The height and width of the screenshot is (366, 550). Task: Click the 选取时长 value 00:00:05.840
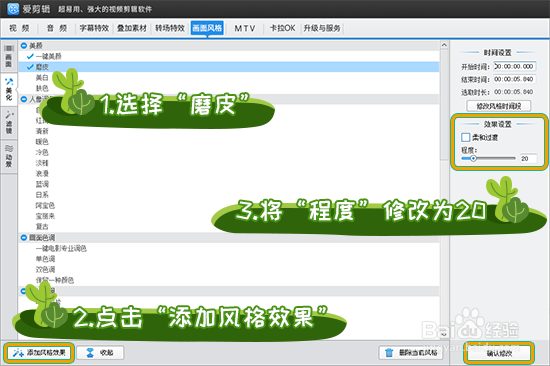coord(514,92)
